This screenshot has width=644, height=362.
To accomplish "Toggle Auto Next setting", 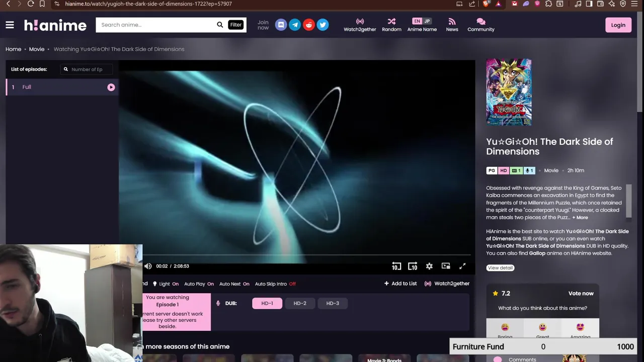I will pyautogui.click(x=234, y=284).
